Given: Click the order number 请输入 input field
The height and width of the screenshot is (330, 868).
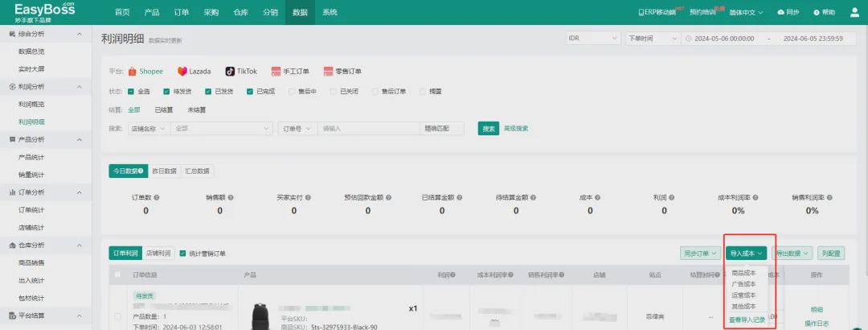Looking at the screenshot, I should (x=369, y=129).
